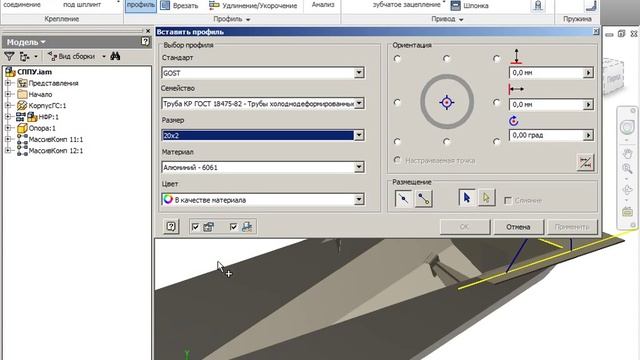Screen dimensions: 640x360
Task: Select the middle-right orientation radio button
Action: pos(496,102)
